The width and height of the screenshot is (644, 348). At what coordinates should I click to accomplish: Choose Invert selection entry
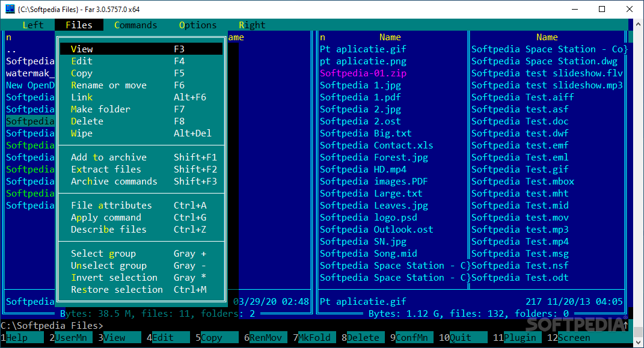tap(141, 278)
